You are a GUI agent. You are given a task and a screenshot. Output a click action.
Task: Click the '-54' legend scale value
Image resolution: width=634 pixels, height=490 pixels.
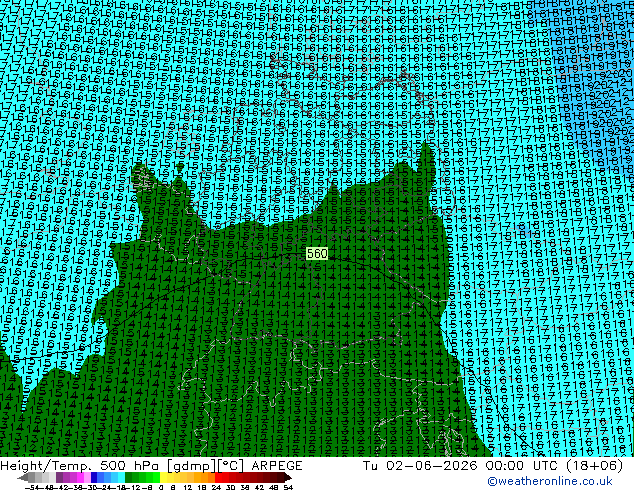[32, 487]
